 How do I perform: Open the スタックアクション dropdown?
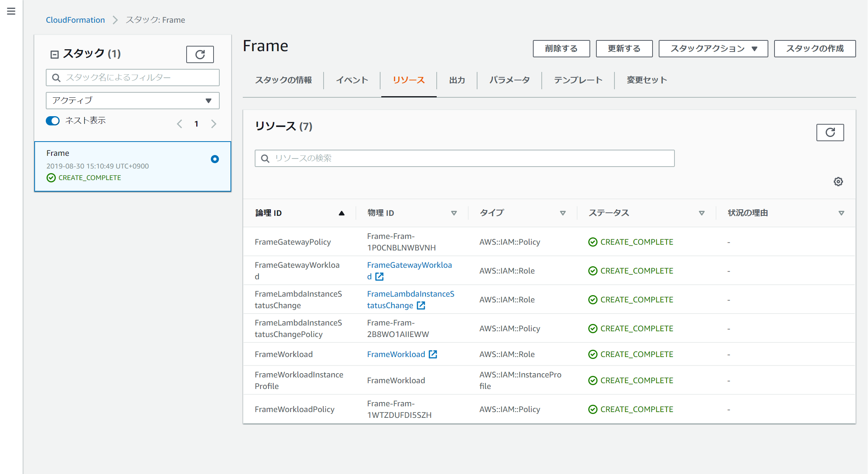coord(713,48)
